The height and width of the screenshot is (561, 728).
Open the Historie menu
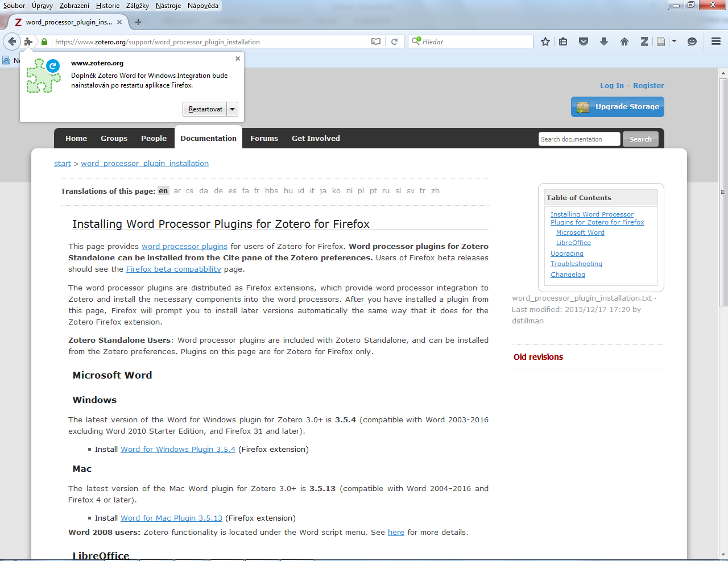coord(108,6)
